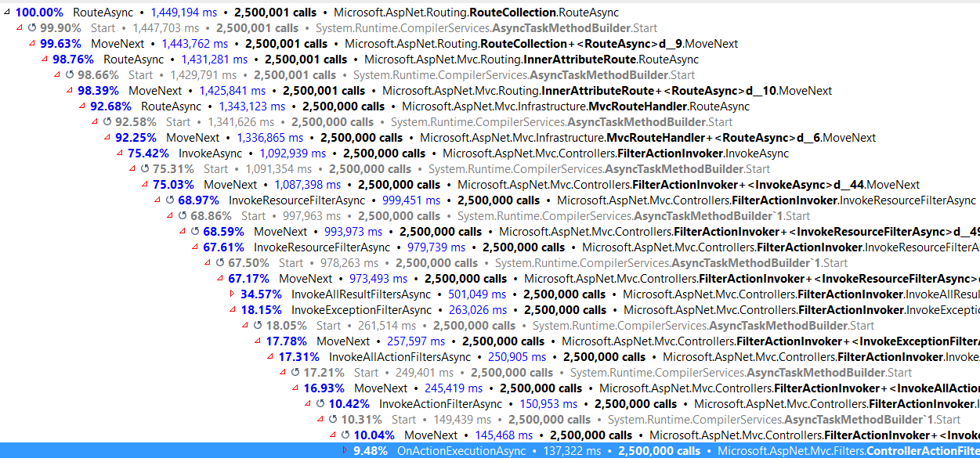The height and width of the screenshot is (462, 980).
Task: Select the InnerAttributeRoute+<RouteAsync>d__10.MoveNext text
Action: [x=607, y=91]
